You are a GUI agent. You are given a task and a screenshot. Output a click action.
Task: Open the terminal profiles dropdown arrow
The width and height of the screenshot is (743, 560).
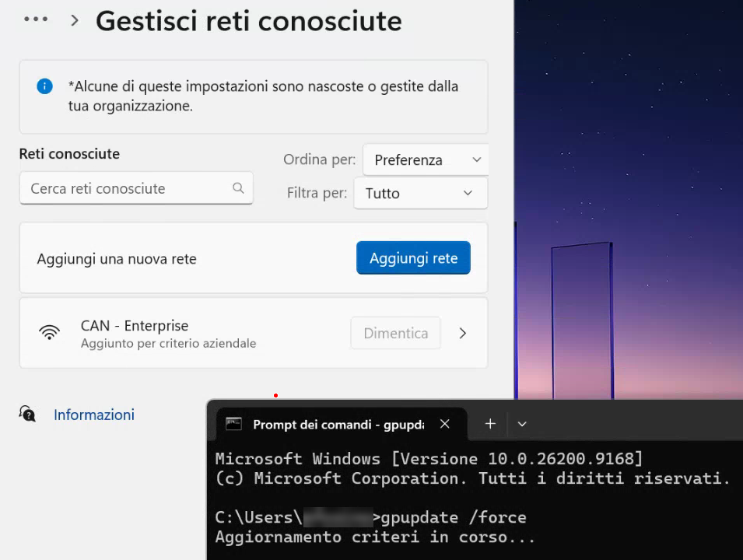[522, 424]
